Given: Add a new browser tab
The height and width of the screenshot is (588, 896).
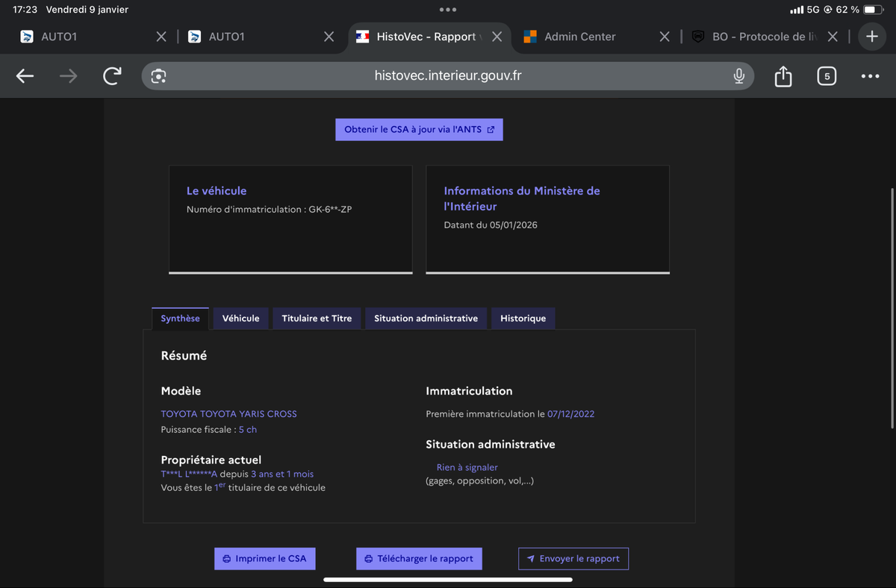Looking at the screenshot, I should tap(871, 37).
